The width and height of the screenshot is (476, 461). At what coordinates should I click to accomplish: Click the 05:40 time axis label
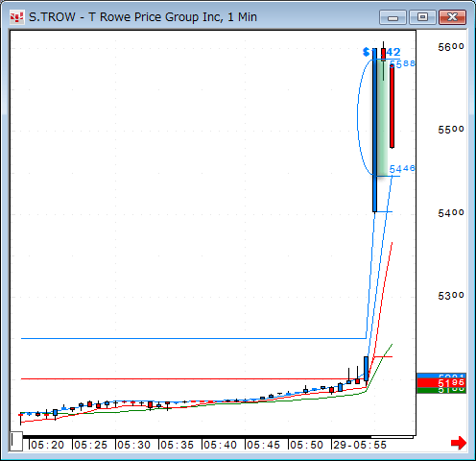point(220,445)
